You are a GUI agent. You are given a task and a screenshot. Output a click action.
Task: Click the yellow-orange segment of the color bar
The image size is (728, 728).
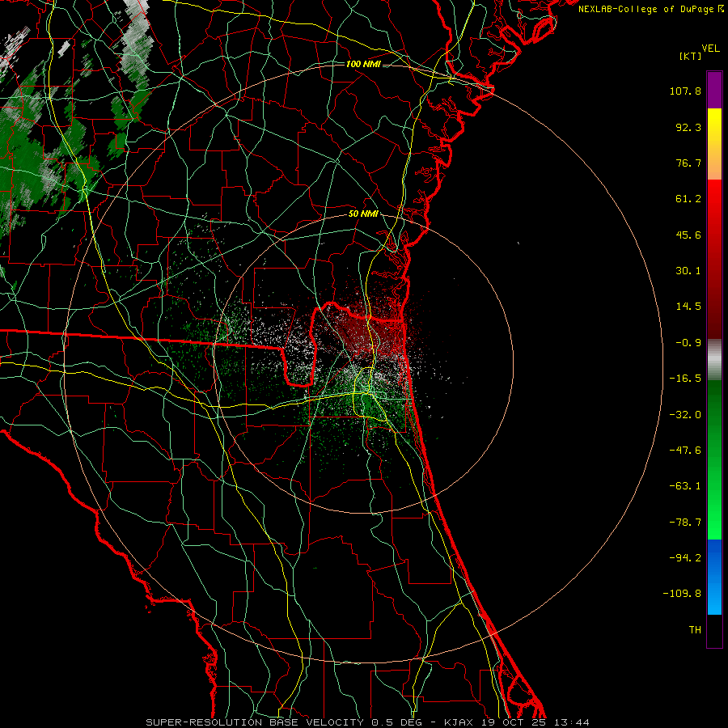point(714,144)
